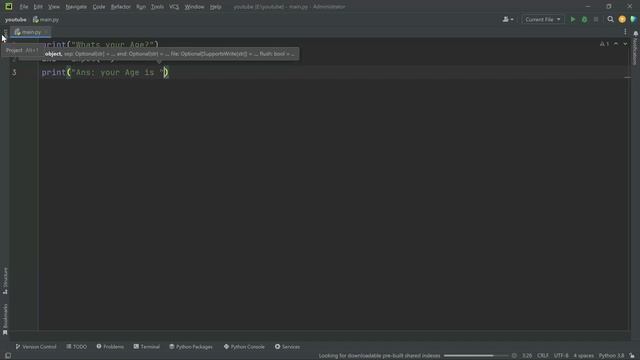Open the TODO tool window
Viewport: 640px width, 360px height.
point(77,347)
